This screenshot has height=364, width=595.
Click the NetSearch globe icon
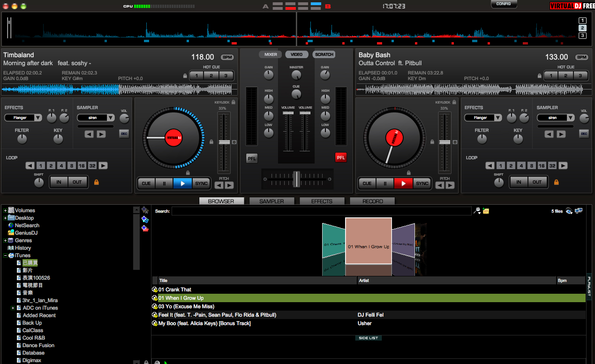(11, 225)
